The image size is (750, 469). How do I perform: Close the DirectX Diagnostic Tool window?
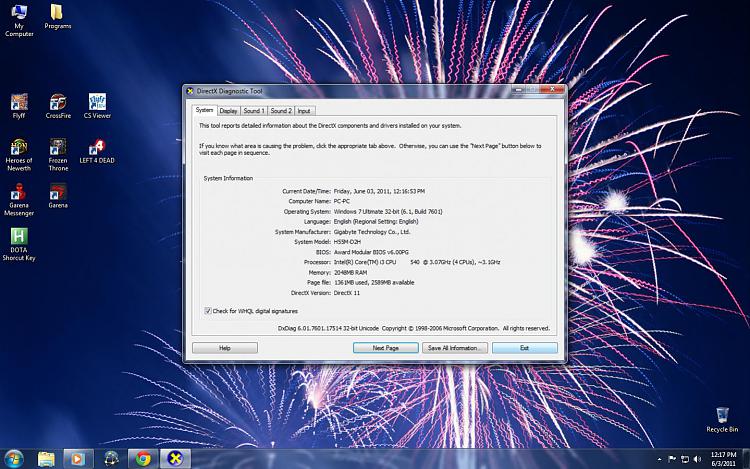tap(552, 89)
